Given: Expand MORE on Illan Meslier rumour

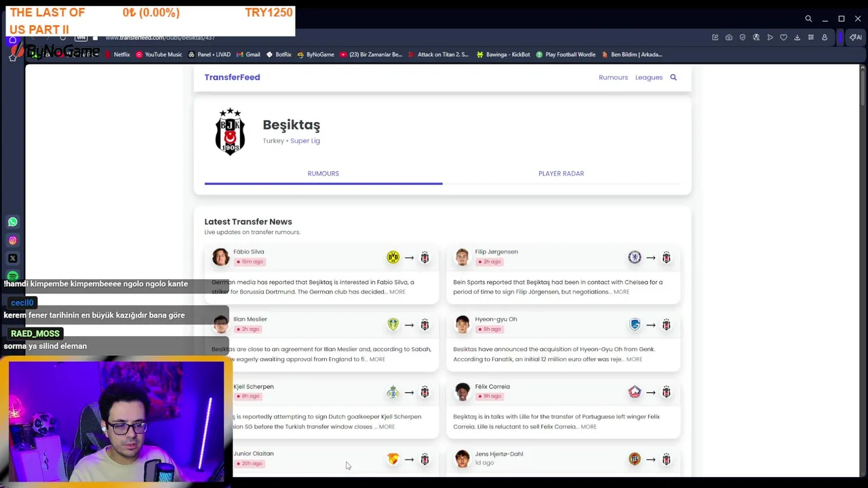Looking at the screenshot, I should [x=377, y=359].
